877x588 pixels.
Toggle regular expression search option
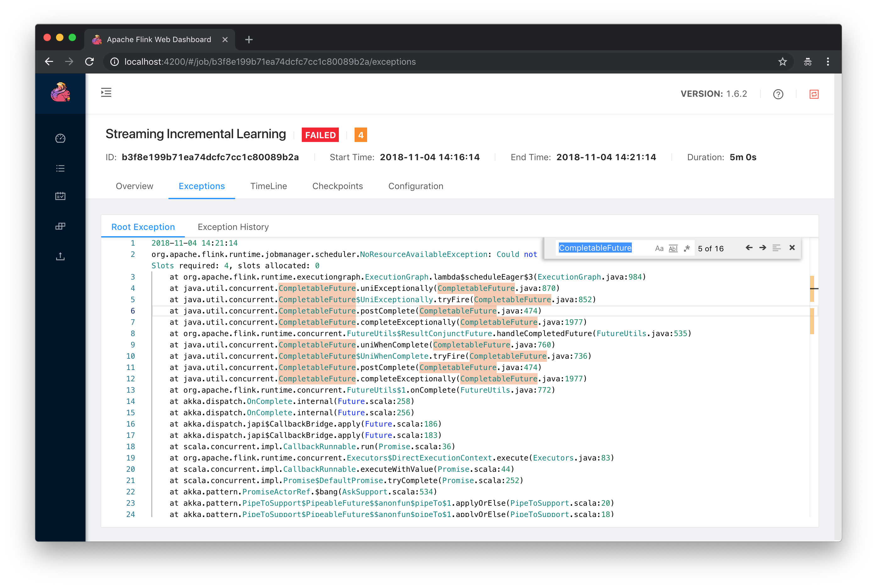(x=687, y=248)
